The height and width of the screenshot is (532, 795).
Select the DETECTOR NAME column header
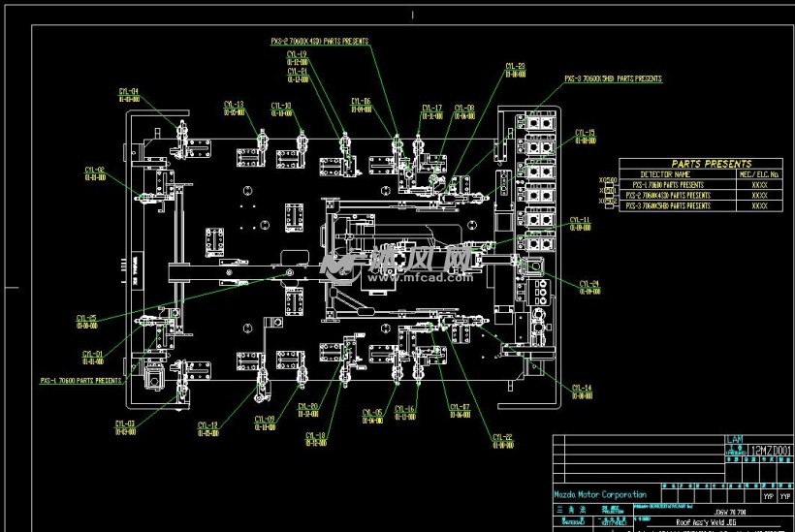pyautogui.click(x=667, y=174)
